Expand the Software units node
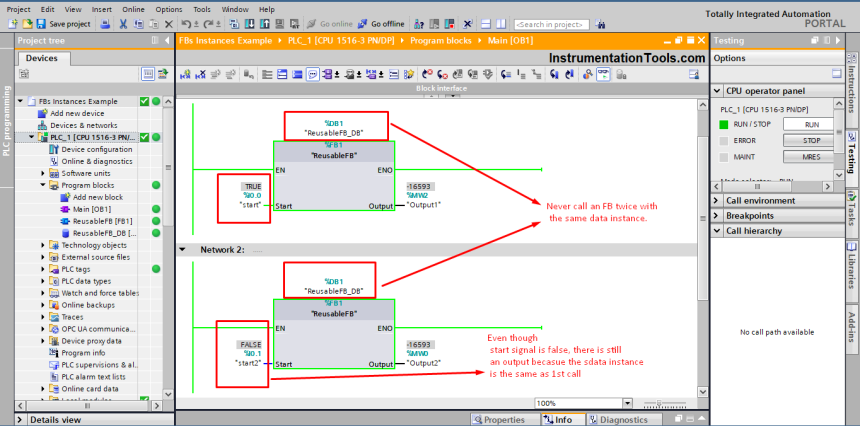The width and height of the screenshot is (860, 426). 43,173
